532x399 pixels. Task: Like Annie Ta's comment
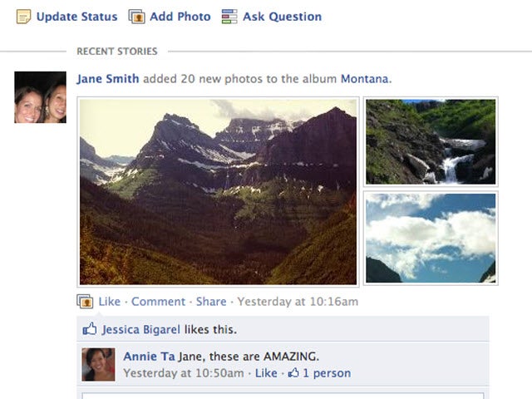click(x=266, y=373)
